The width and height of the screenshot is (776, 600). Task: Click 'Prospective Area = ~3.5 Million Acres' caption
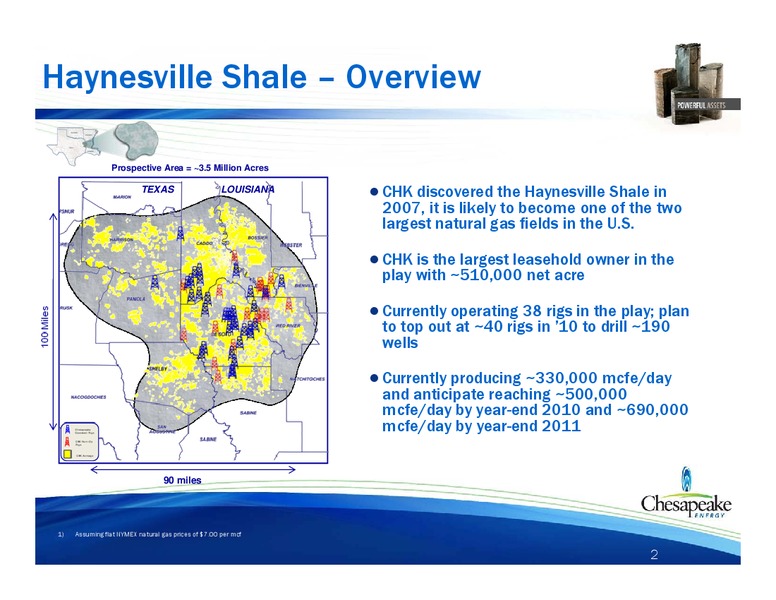tap(190, 168)
